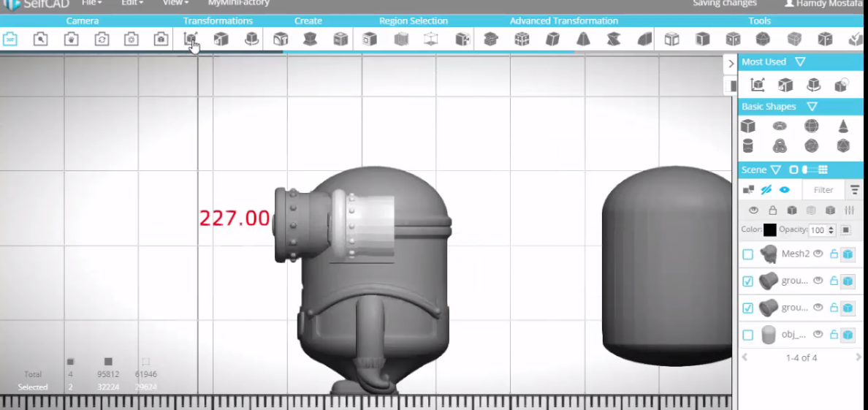Viewport: 868px width, 410px height.
Task: Click the red 227.00 dimension label
Action: pyautogui.click(x=234, y=219)
